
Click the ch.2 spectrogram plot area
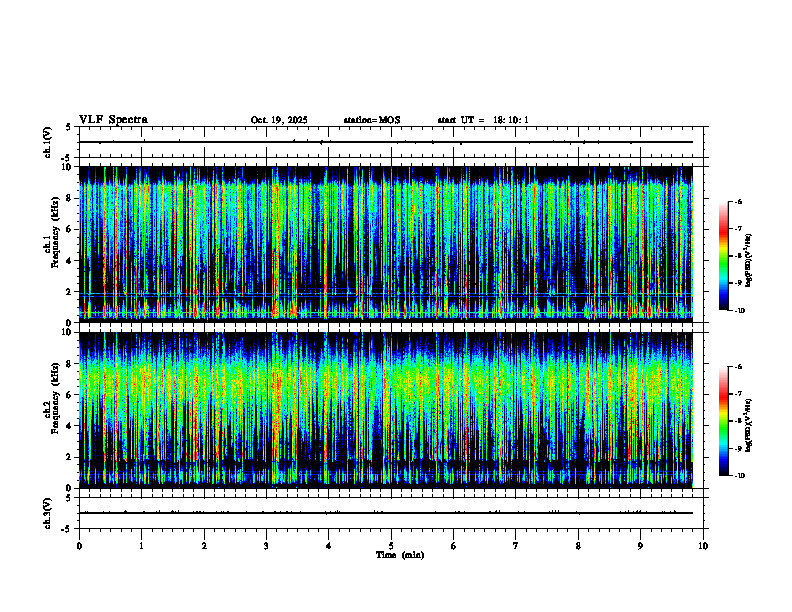coord(386,410)
